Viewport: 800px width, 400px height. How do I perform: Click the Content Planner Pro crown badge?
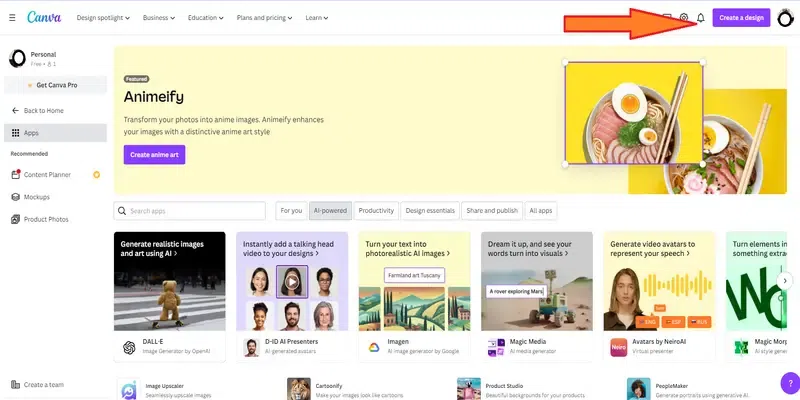(x=96, y=175)
